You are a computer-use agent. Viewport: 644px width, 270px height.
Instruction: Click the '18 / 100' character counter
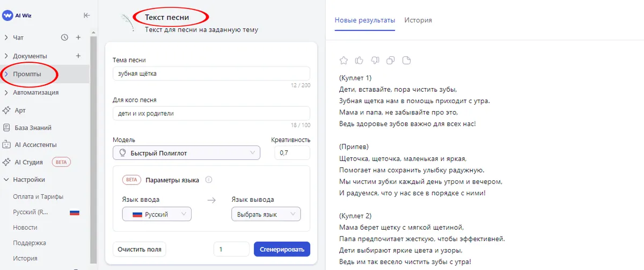tap(301, 125)
